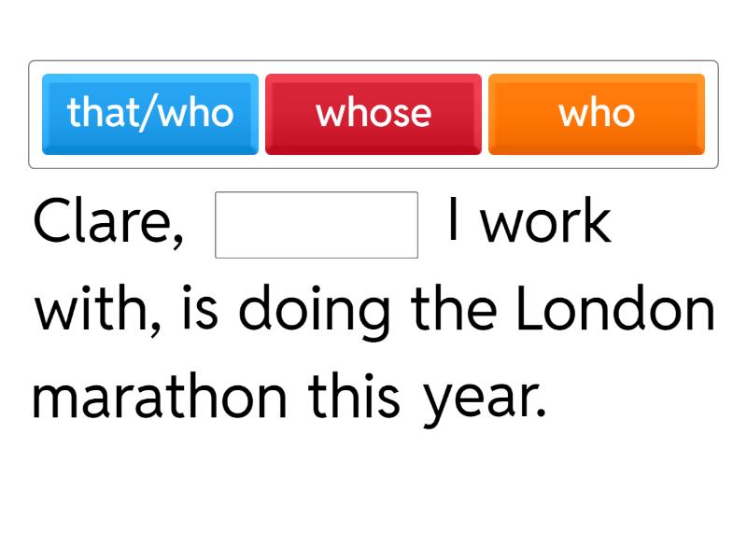Click the word 'Clare' in the sentence
This screenshot has width=747, height=560.
tap(101, 224)
